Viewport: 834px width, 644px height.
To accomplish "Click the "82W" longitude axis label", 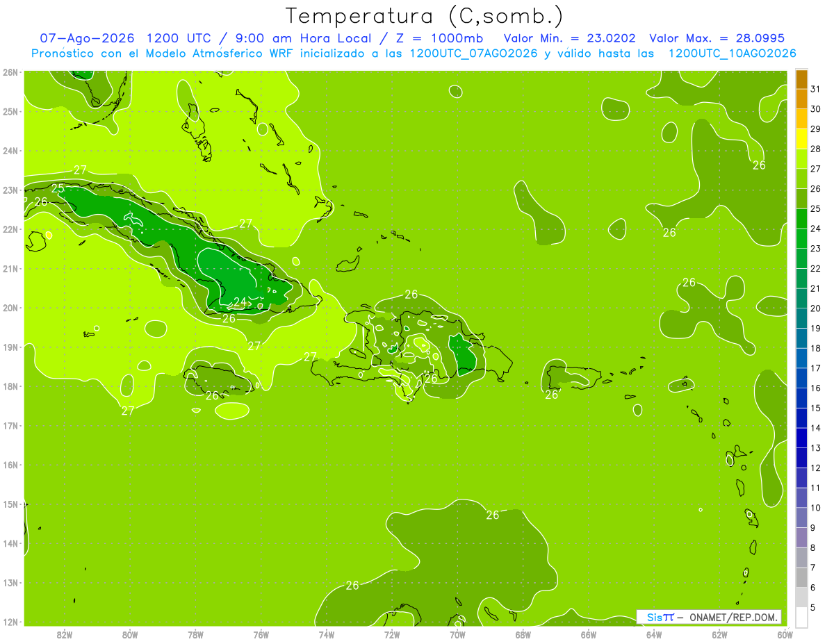I will [64, 634].
